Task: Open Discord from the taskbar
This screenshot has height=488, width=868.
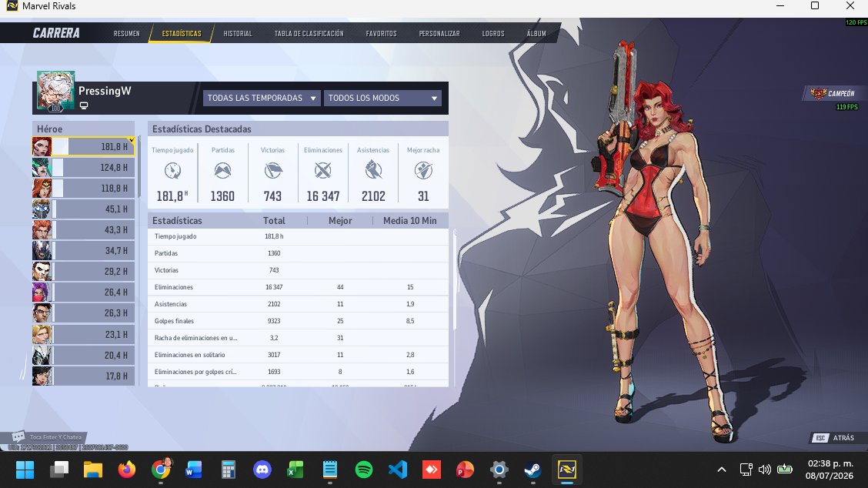Action: (262, 470)
